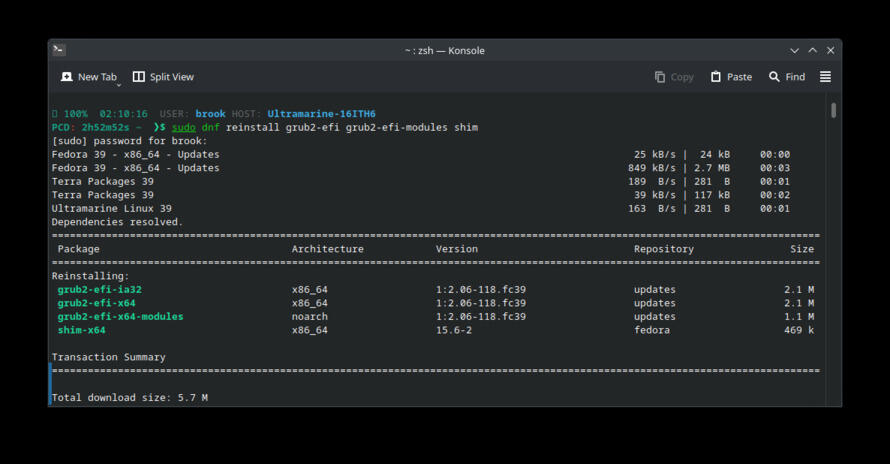
Task: Click the Transaction Summary heading line
Action: 108,357
